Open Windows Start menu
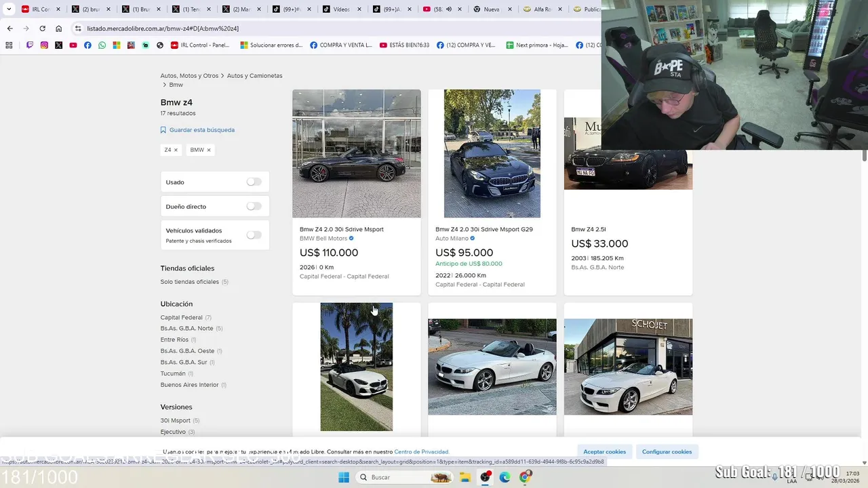The height and width of the screenshot is (488, 868). coord(344,477)
